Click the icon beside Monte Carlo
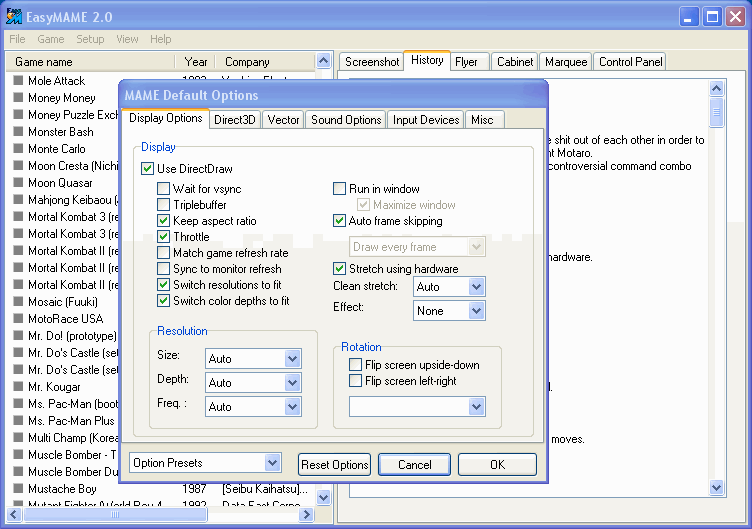This screenshot has height=529, width=752. pyautogui.click(x=18, y=148)
